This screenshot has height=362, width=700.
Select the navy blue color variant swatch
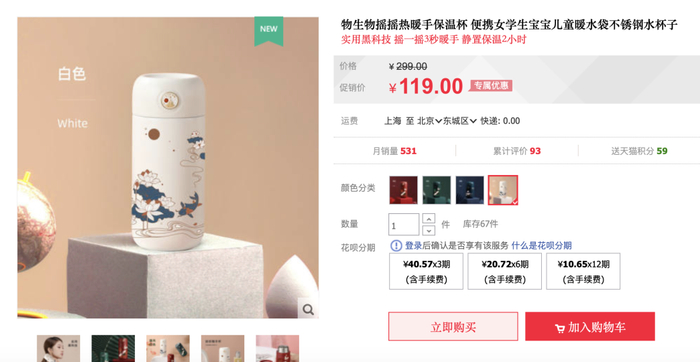pos(470,190)
